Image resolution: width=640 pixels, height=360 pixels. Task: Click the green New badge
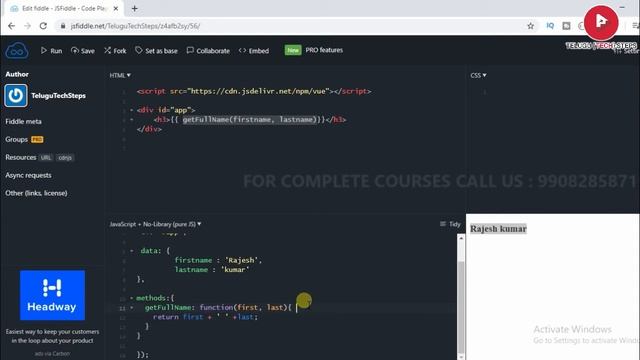tap(293, 50)
